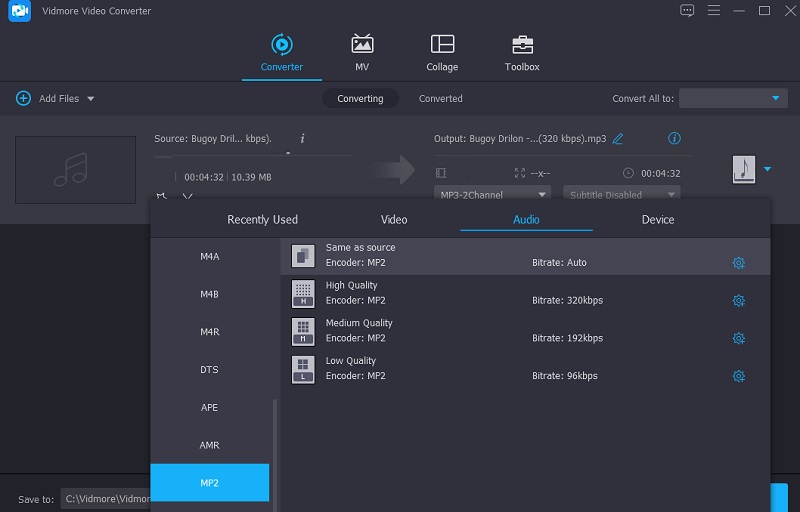
Task: Open settings gear for High Quality preset
Action: pyautogui.click(x=738, y=301)
